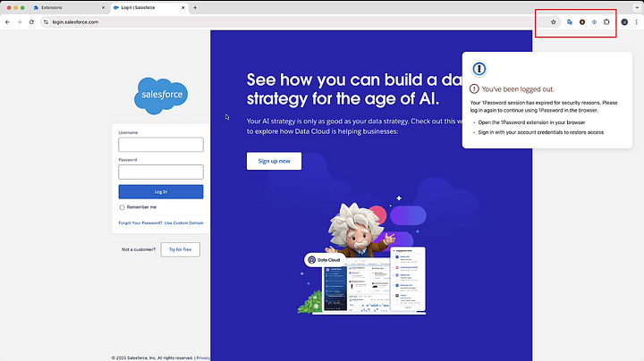This screenshot has width=644, height=361.
Task: Select the Login | Salesforce tab
Action: [x=149, y=7]
